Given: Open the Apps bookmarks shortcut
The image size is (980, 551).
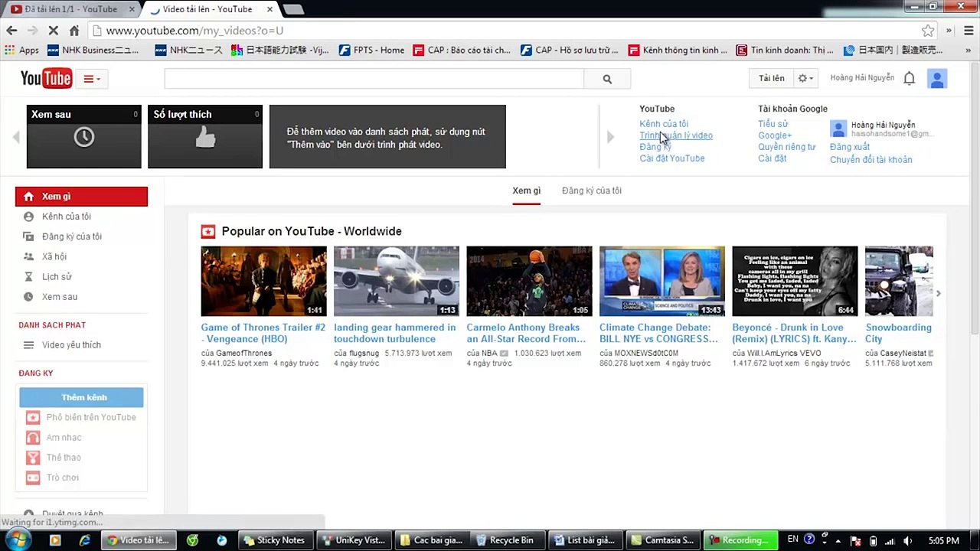Looking at the screenshot, I should (x=22, y=51).
